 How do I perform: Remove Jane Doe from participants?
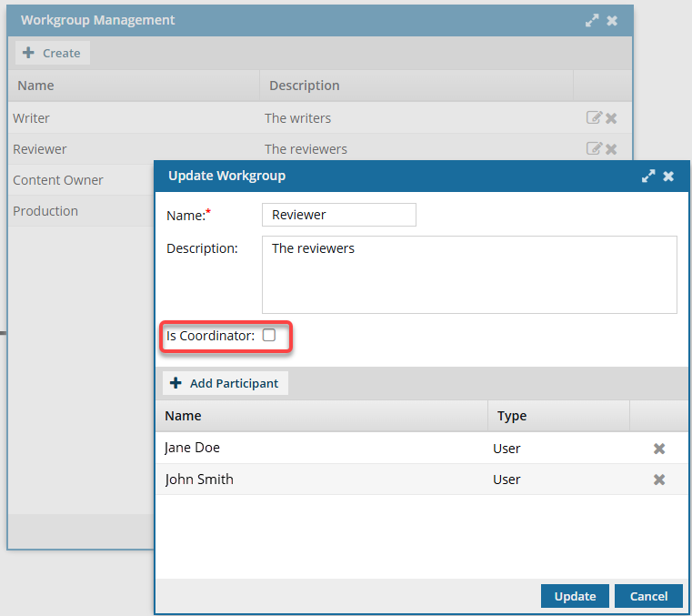659,449
